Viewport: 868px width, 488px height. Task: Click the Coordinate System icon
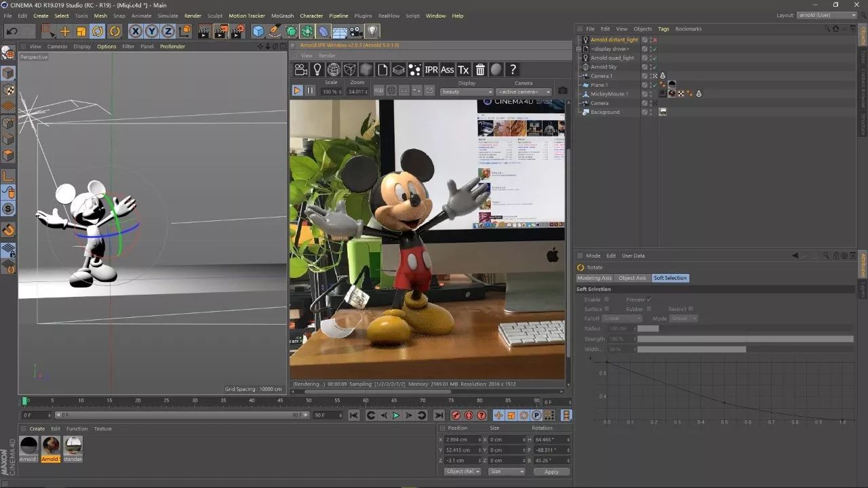[x=184, y=31]
